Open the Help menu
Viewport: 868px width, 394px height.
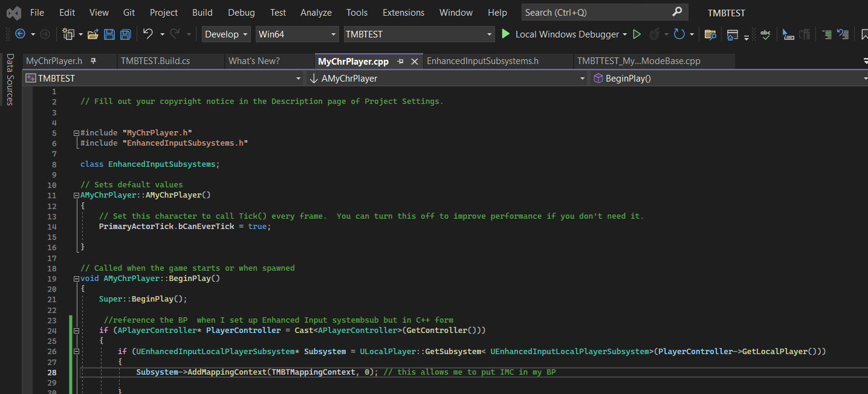[x=497, y=12]
